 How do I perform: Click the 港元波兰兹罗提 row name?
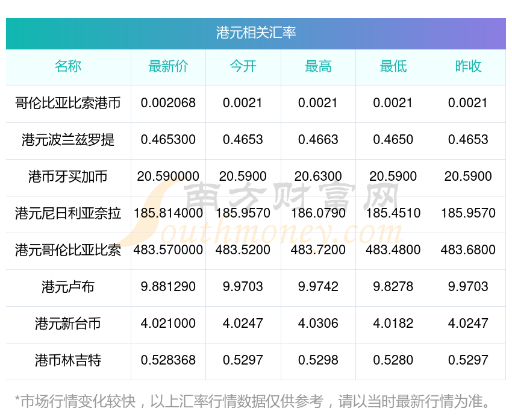[x=68, y=140]
